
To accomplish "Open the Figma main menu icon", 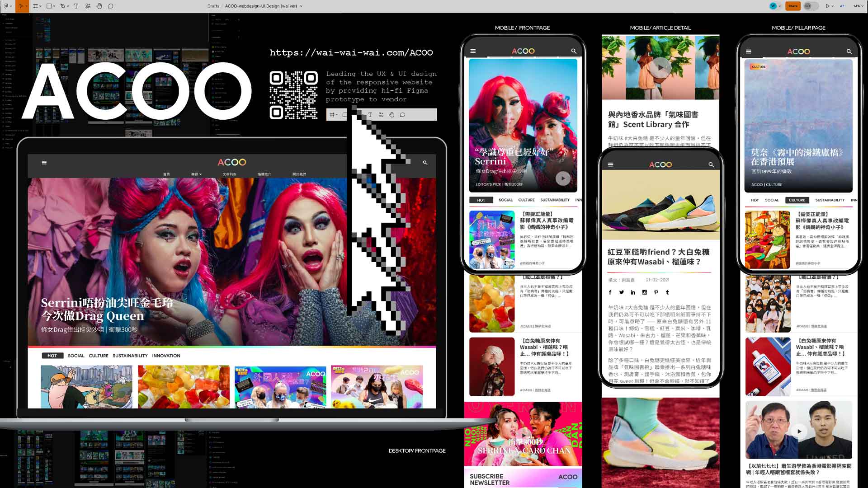I will pos(6,6).
